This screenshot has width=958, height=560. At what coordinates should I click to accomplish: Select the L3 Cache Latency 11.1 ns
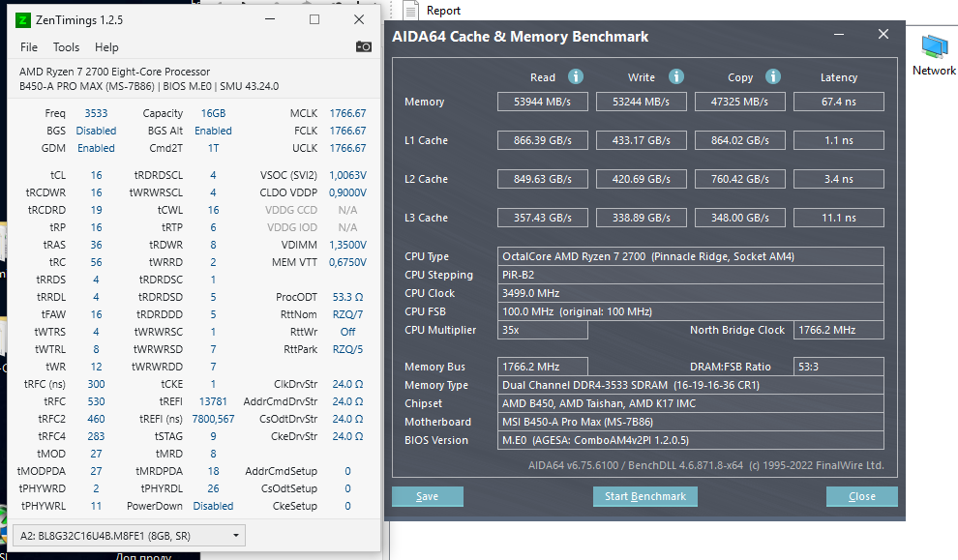[x=839, y=218]
